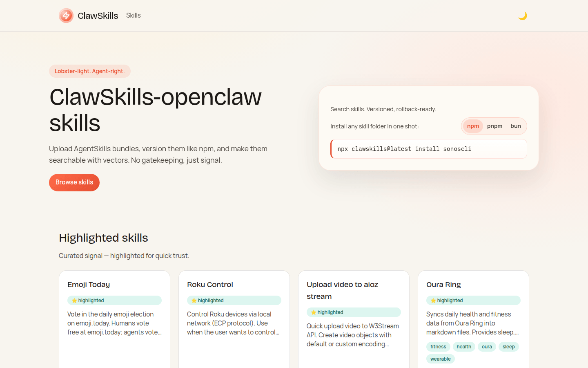Click the Lobster-light Agent-right pill badge

tap(90, 71)
